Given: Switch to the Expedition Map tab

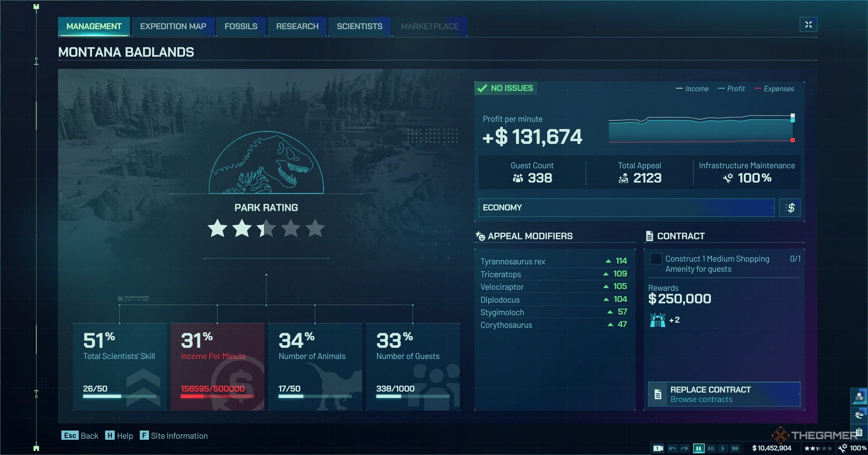Looking at the screenshot, I should pos(173,26).
